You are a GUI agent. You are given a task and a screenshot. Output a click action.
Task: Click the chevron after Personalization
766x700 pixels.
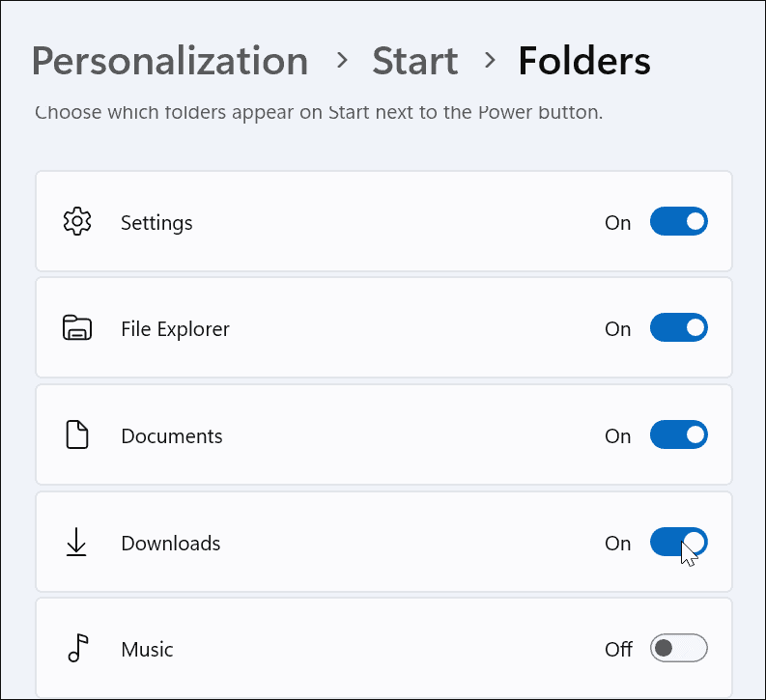(x=341, y=61)
